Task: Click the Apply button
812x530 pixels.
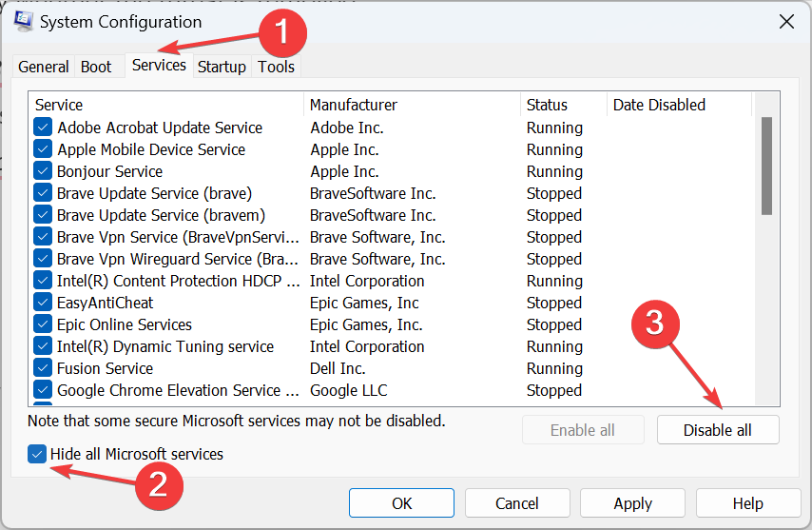Action: click(632, 503)
